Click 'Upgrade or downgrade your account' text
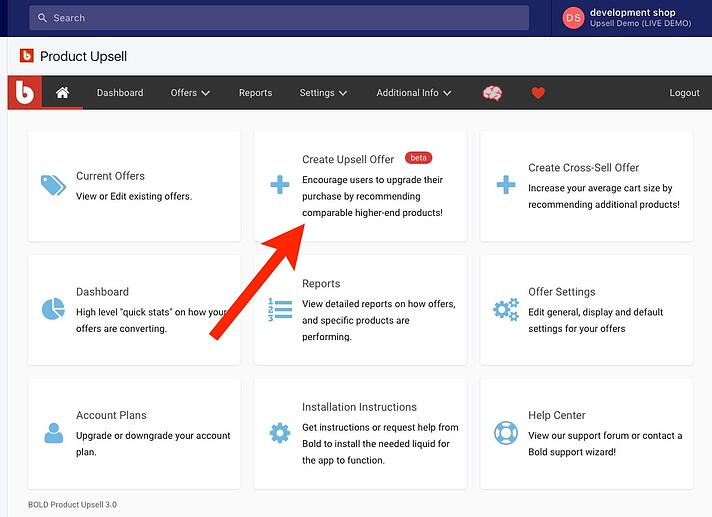Image resolution: width=712 pixels, height=517 pixels. [x=153, y=436]
